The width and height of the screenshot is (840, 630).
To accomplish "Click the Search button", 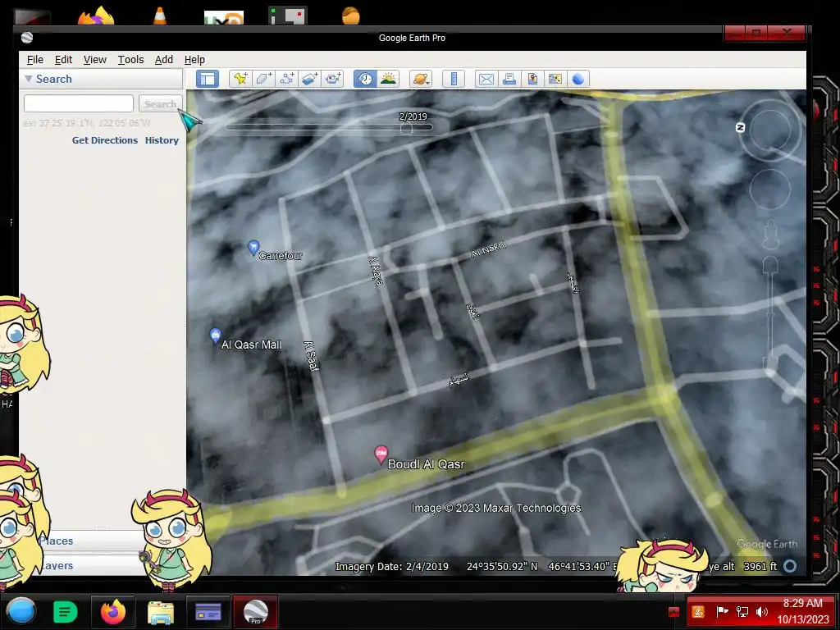I will tap(160, 103).
